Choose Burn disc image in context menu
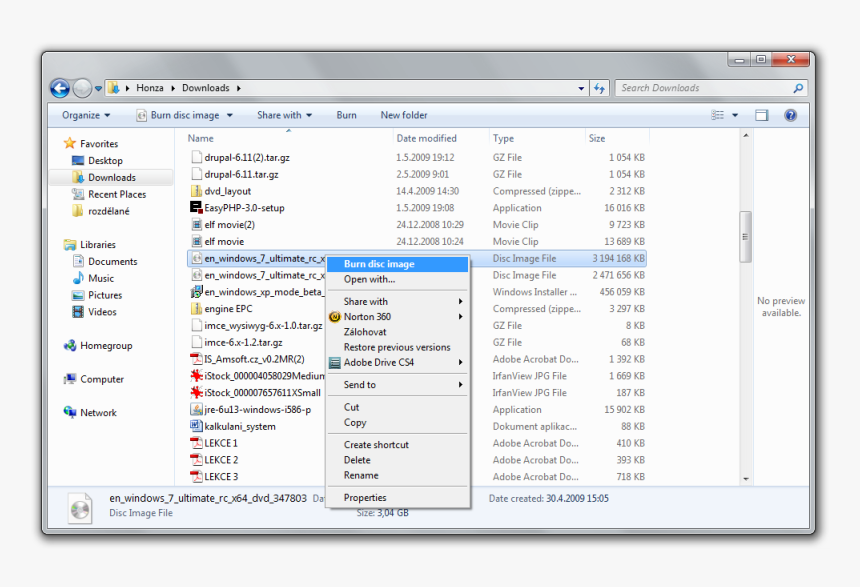This screenshot has height=587, width=860. (398, 264)
